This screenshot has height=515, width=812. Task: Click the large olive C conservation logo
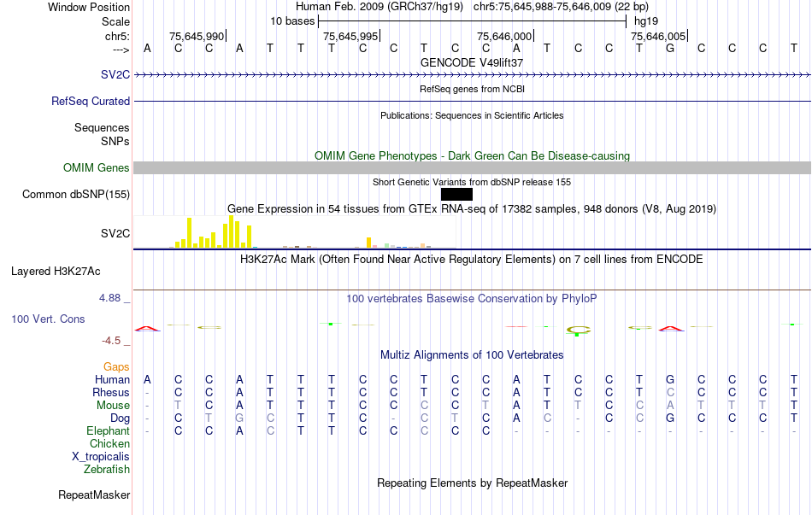point(578,331)
